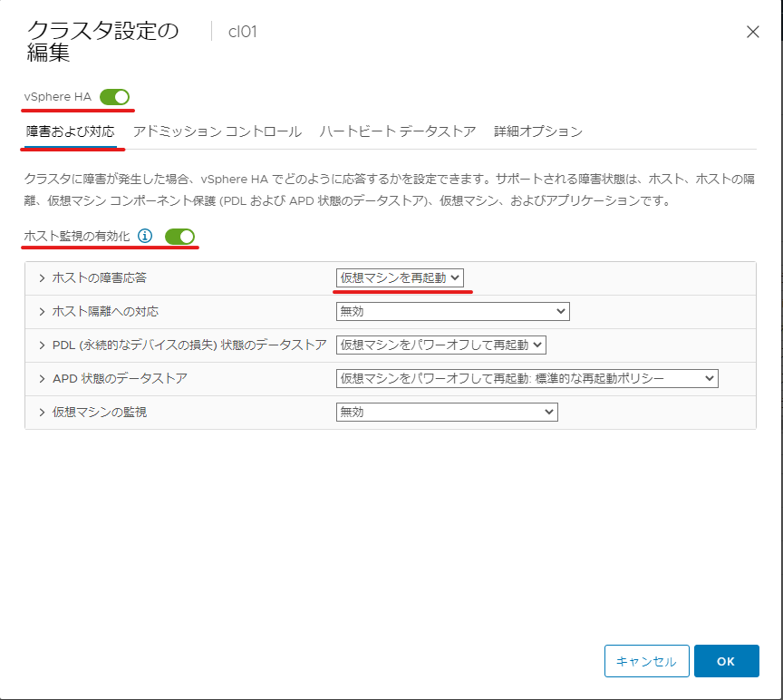This screenshot has width=783, height=700.
Task: Click the クラスタ設定の編集 dialog title
Action: tap(102, 42)
